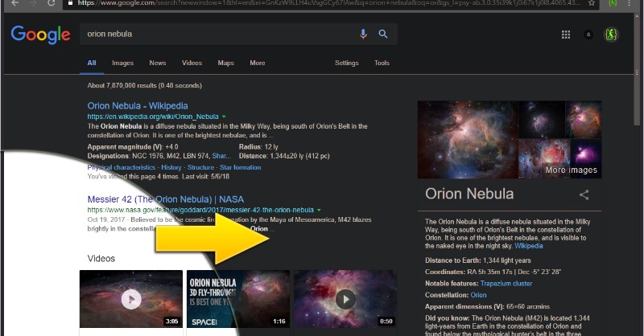Open the More search menu

(x=258, y=63)
